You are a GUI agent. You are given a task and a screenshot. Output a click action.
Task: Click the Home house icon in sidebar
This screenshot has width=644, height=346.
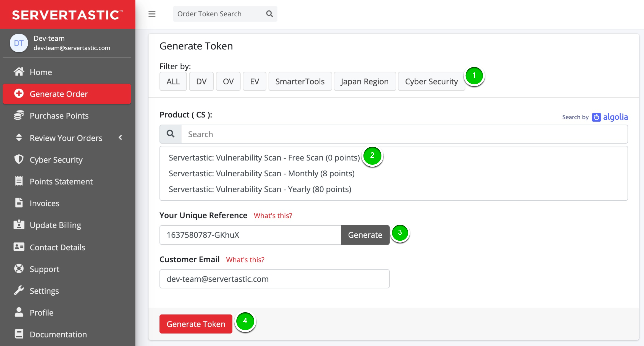coord(19,72)
